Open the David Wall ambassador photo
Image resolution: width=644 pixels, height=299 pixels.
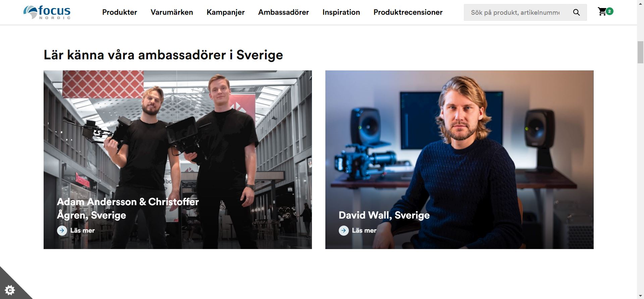point(460,160)
